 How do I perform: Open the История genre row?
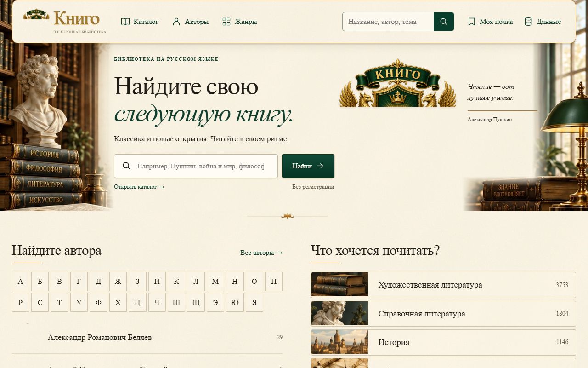[x=443, y=342]
